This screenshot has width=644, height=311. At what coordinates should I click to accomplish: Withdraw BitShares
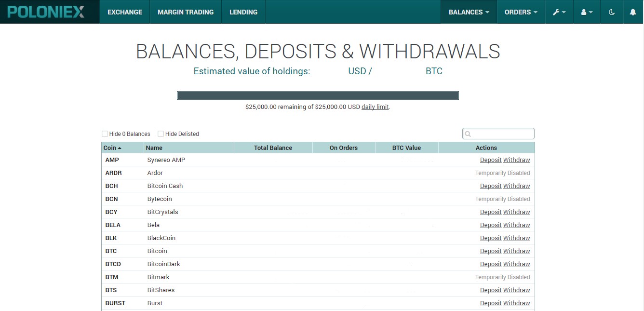pos(517,290)
